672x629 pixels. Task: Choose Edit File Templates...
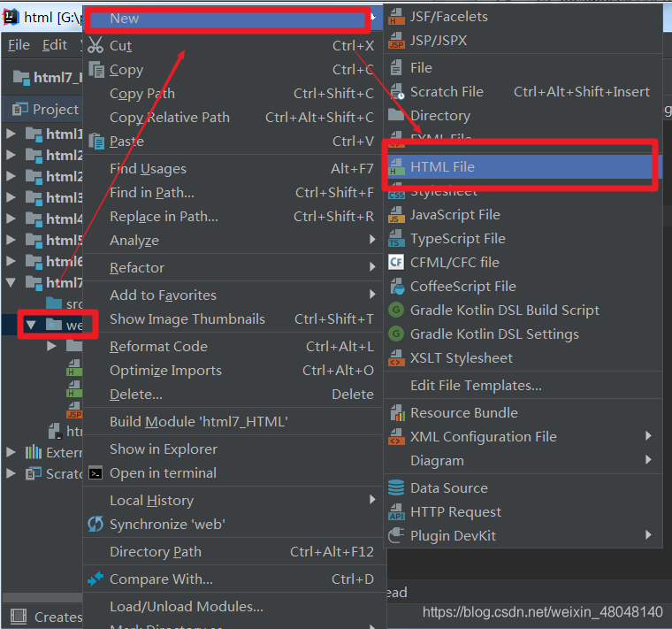523,386
